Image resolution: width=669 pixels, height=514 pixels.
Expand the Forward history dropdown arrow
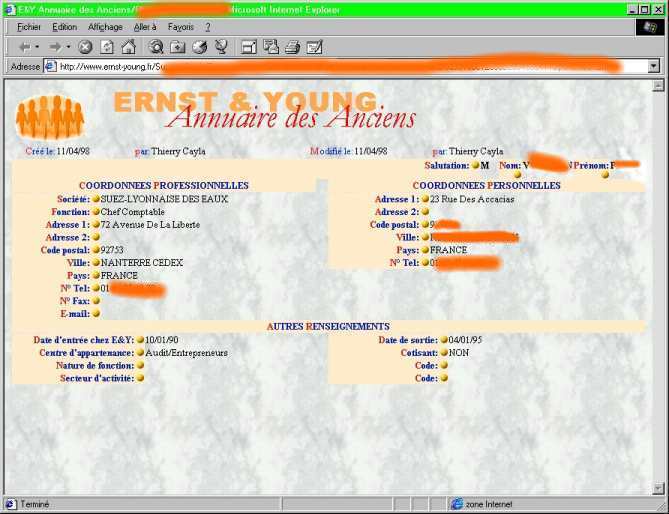pos(69,47)
